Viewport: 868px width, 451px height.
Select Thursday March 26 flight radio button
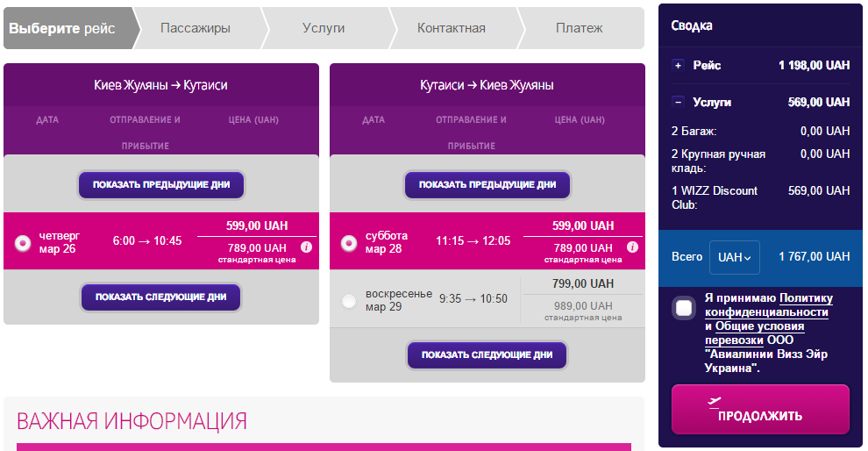coord(24,243)
